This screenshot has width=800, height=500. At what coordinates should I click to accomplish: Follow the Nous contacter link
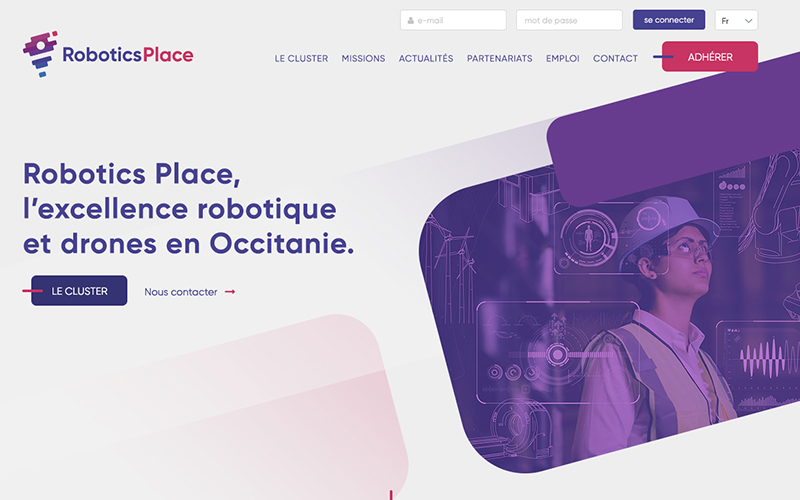click(x=181, y=292)
